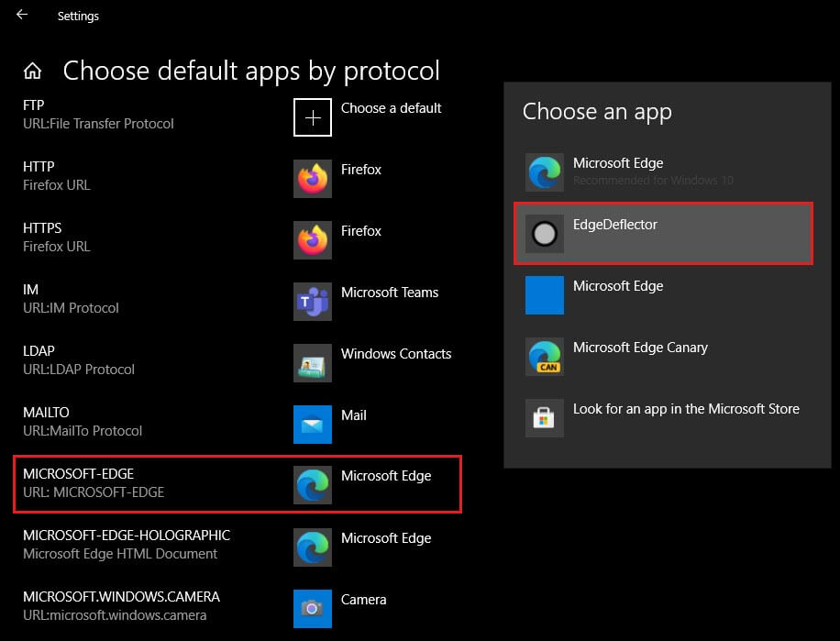Click 'URL:LDAP Protocol' description text

79,370
